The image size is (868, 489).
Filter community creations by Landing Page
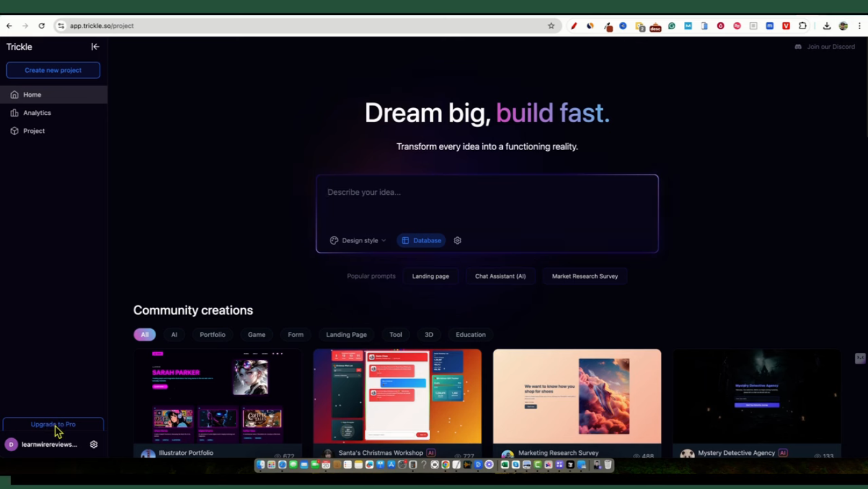(347, 334)
